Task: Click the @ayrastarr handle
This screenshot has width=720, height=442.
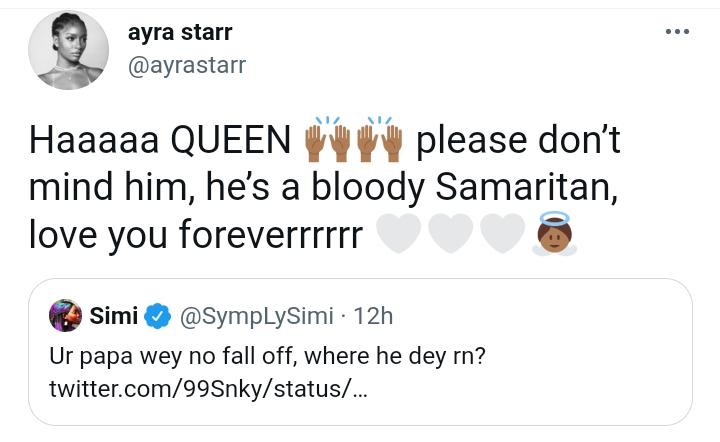Action: coord(186,66)
